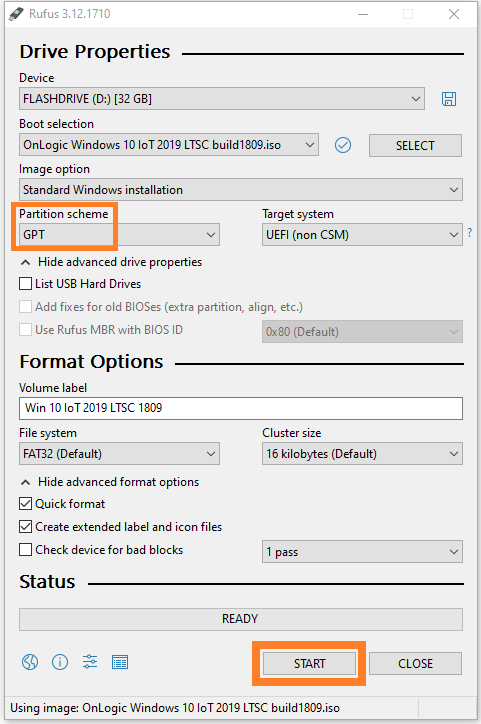Uncheck the Quick format checkbox
The height and width of the screenshot is (724, 481).
pos(25,504)
